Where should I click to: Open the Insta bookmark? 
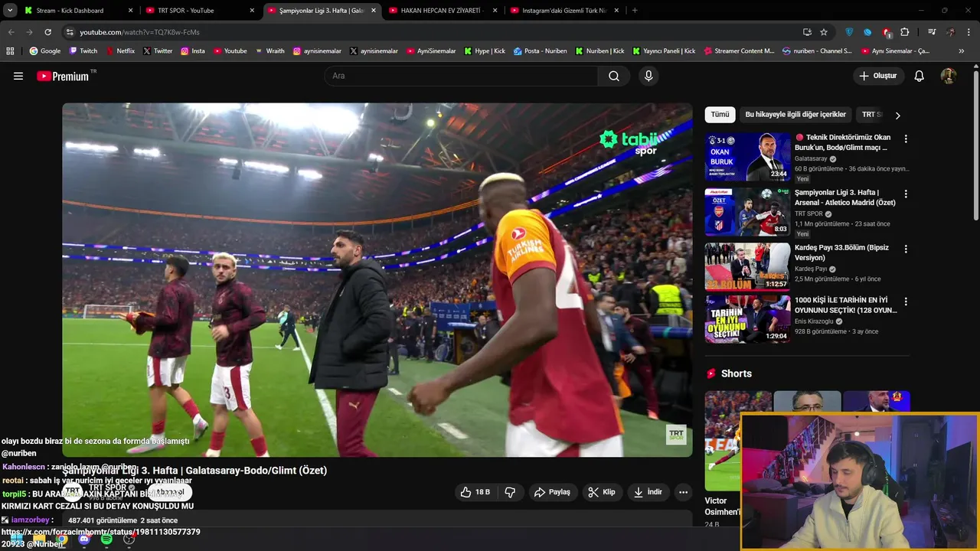pyautogui.click(x=193, y=51)
